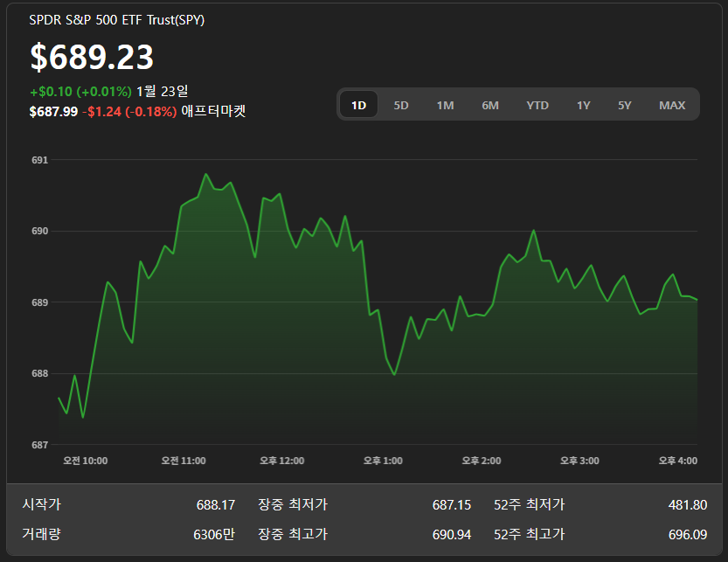Click the SPDR S&P 500 ETF Trust(SPY) title

point(116,20)
